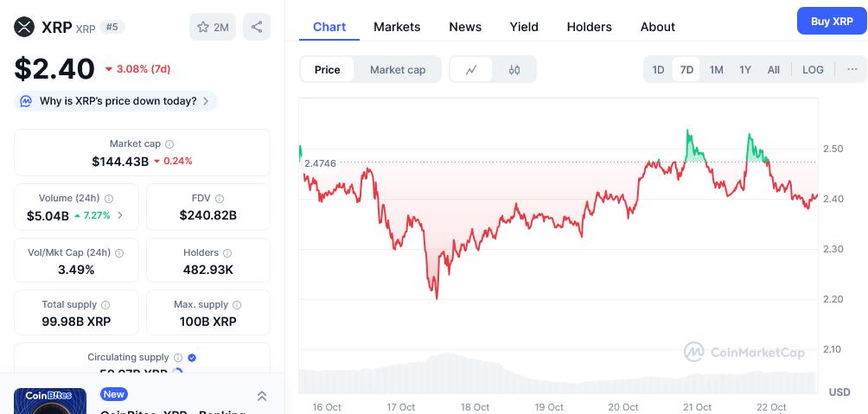Click Max. supply info icon
Viewport: 868px width, 414px height.
coord(237,305)
